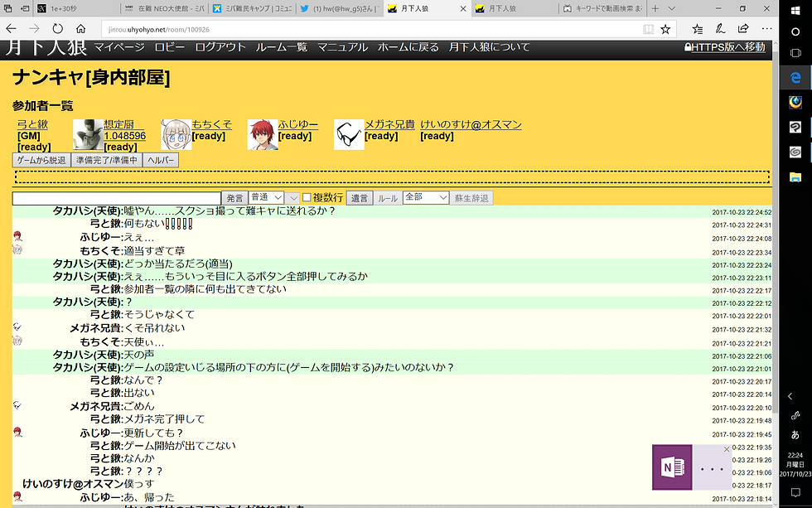Open the browser home page icon
This screenshot has width=812, height=508.
point(81,29)
